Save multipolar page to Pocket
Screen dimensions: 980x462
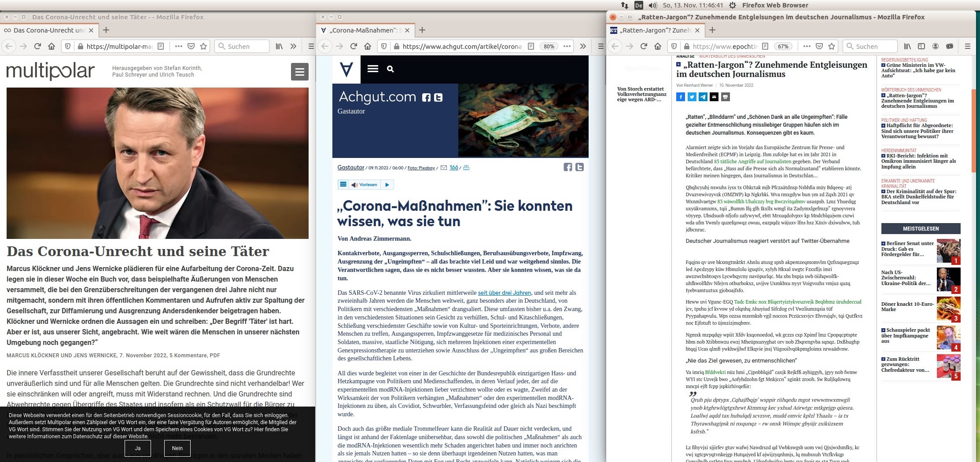pyautogui.click(x=191, y=46)
